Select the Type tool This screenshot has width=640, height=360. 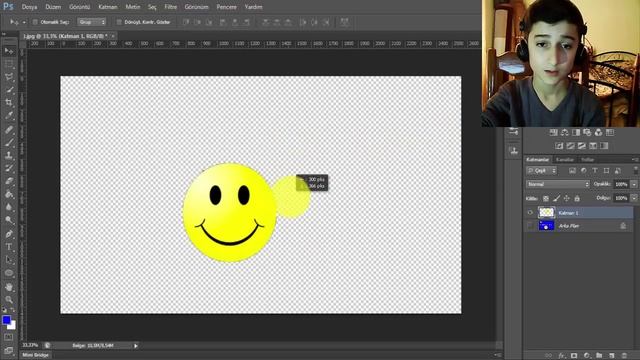[x=9, y=247]
